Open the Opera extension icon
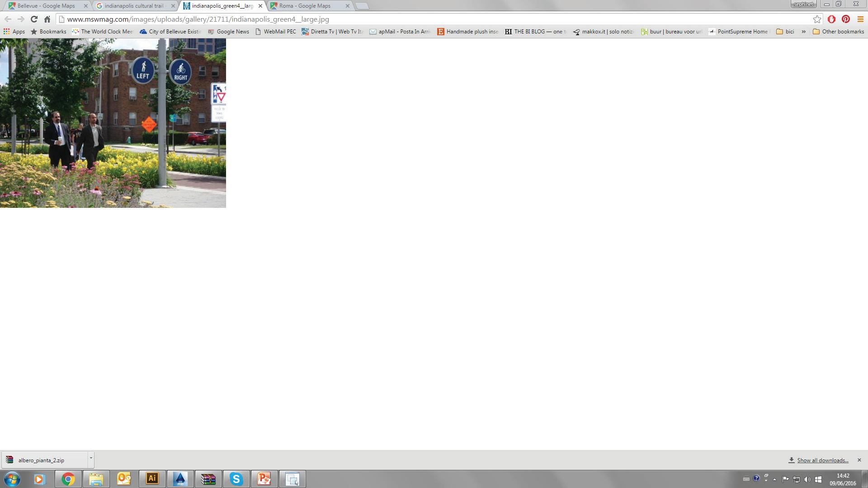This screenshot has height=488, width=868. click(831, 19)
